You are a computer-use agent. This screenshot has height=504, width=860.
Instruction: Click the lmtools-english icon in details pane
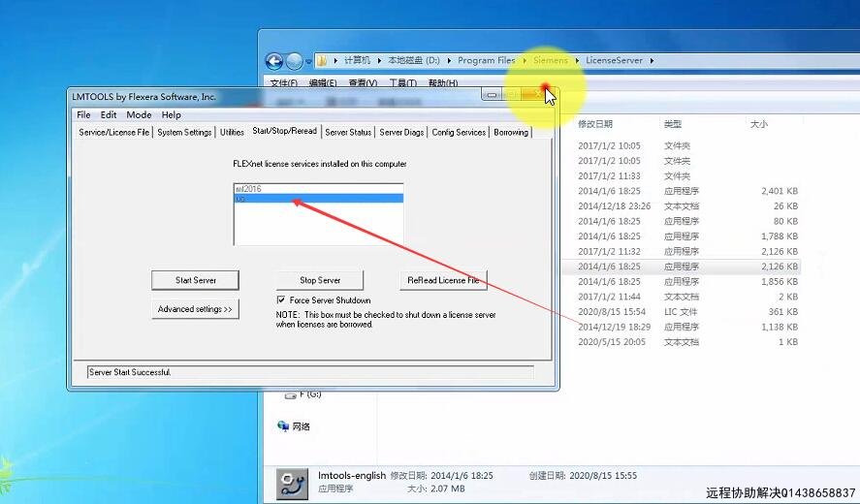(x=292, y=483)
